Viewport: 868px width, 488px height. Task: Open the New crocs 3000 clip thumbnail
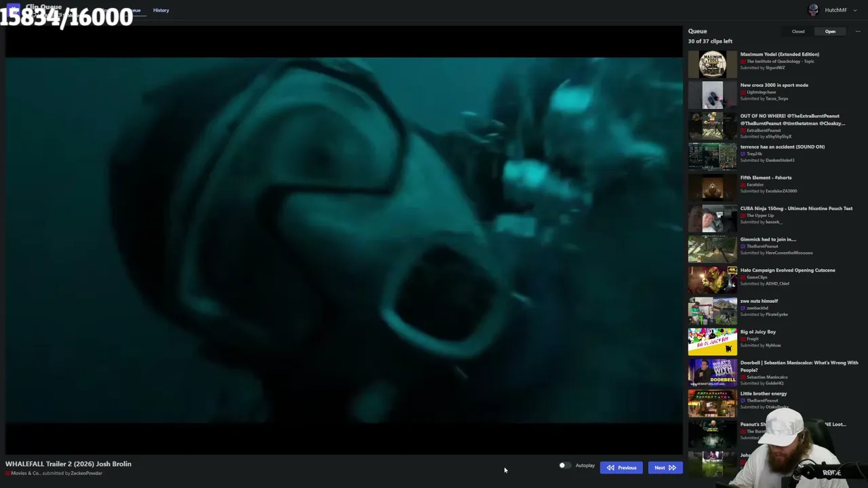click(x=712, y=96)
